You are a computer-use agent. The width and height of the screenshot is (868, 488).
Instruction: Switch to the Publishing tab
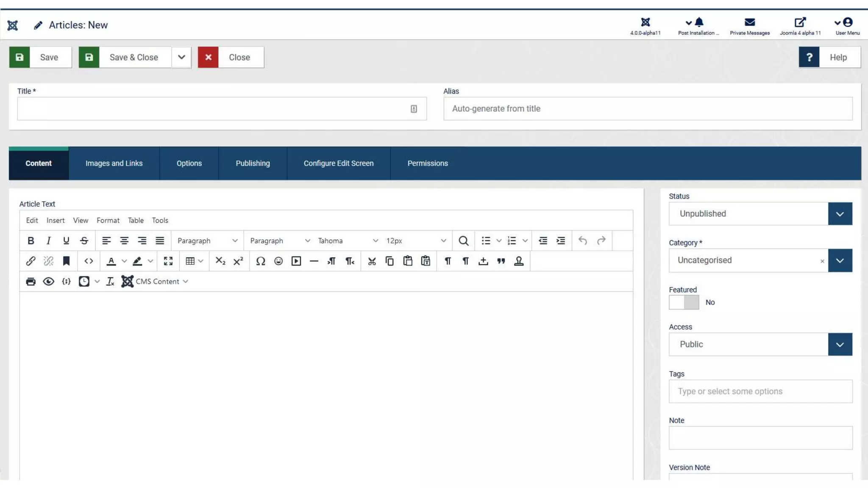pos(253,163)
